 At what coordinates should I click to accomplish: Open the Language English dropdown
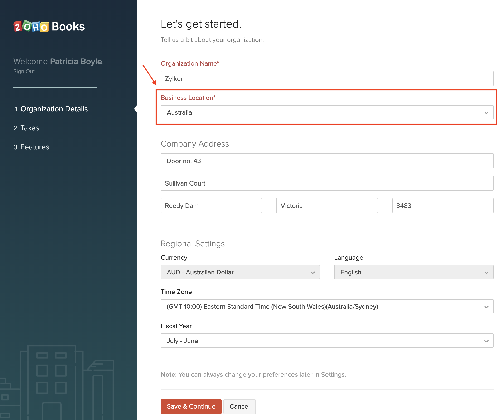coord(413,272)
